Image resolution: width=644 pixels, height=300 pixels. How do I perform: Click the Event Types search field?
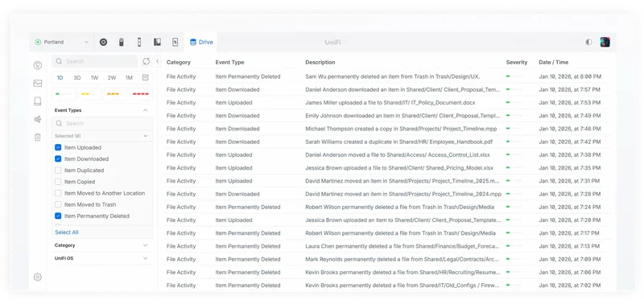(102, 123)
